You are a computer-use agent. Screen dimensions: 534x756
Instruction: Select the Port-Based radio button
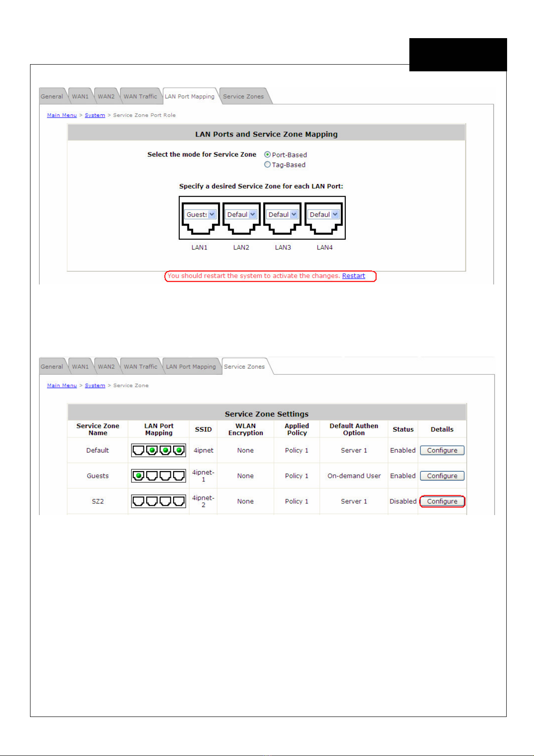click(268, 154)
